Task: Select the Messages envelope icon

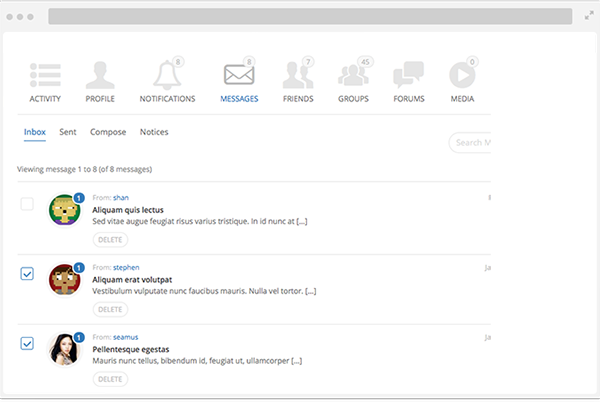Action: (x=238, y=75)
